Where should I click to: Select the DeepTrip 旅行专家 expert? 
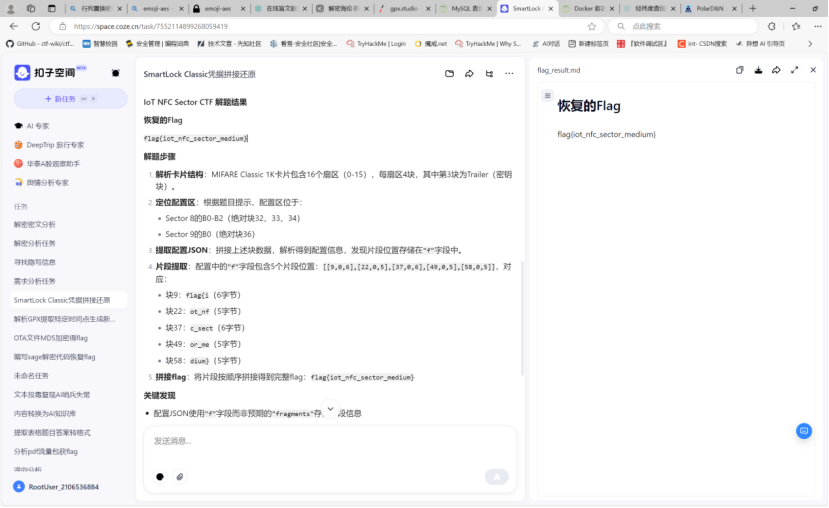coord(55,145)
